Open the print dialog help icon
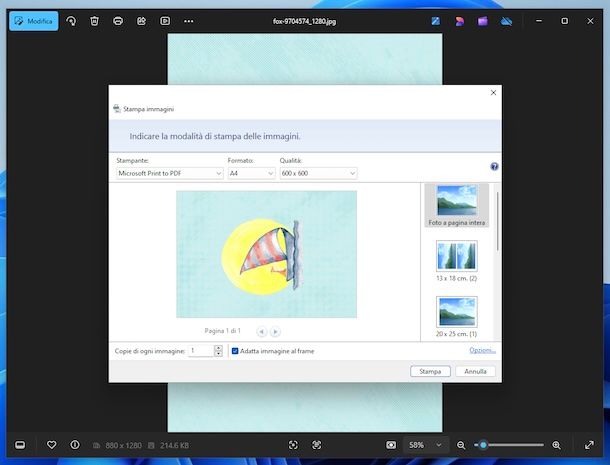The image size is (610, 465). click(494, 167)
